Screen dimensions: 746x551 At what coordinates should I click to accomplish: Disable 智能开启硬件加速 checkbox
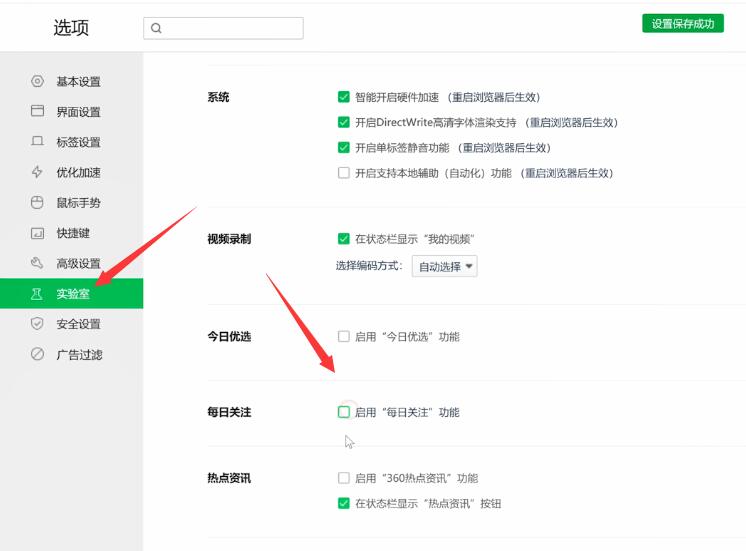tap(344, 97)
